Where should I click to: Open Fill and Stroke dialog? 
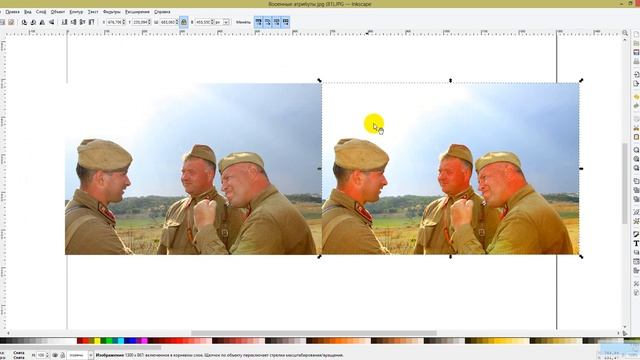(636, 234)
